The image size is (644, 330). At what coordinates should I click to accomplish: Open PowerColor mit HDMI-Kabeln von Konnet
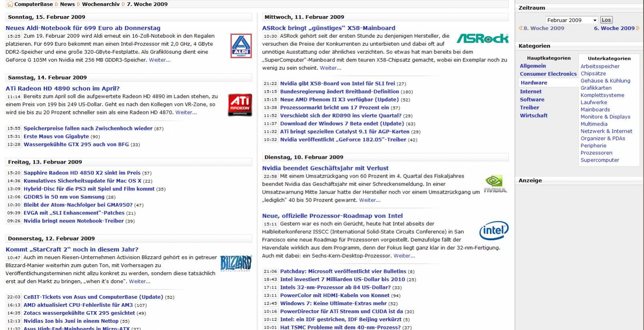click(x=335, y=296)
